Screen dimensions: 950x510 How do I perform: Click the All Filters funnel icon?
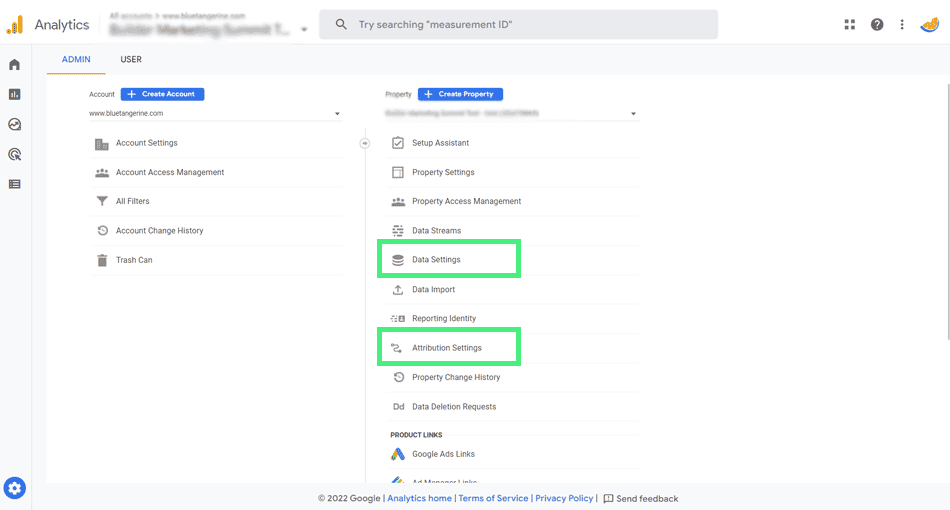102,201
